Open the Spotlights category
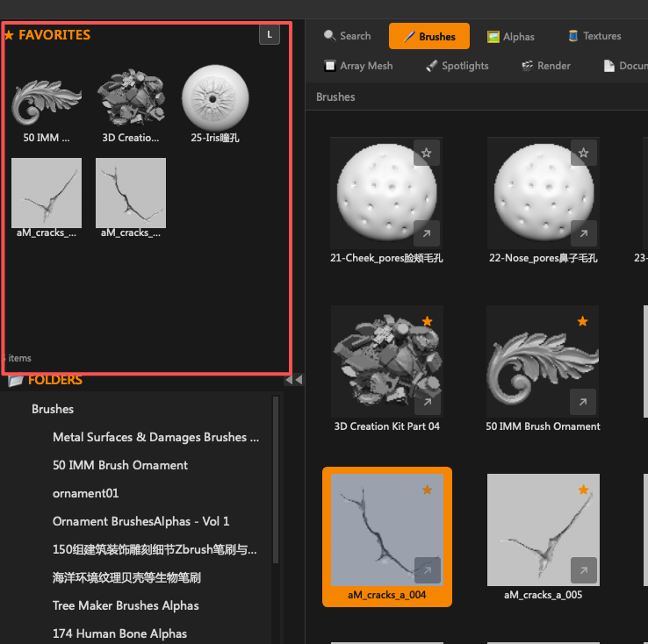The image size is (648, 644). click(457, 66)
